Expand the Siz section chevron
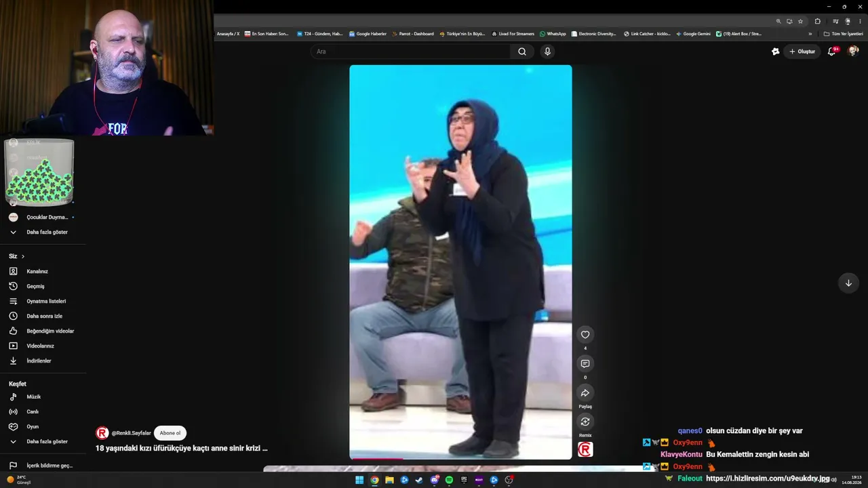 [x=23, y=256]
